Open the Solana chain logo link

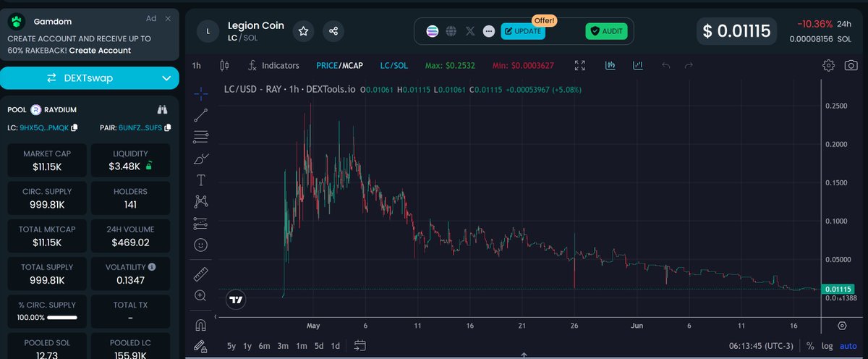433,31
